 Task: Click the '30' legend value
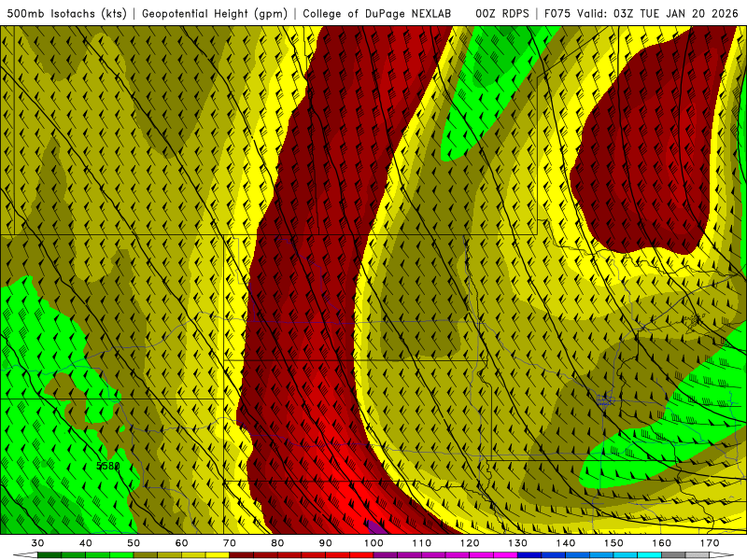coord(37,543)
